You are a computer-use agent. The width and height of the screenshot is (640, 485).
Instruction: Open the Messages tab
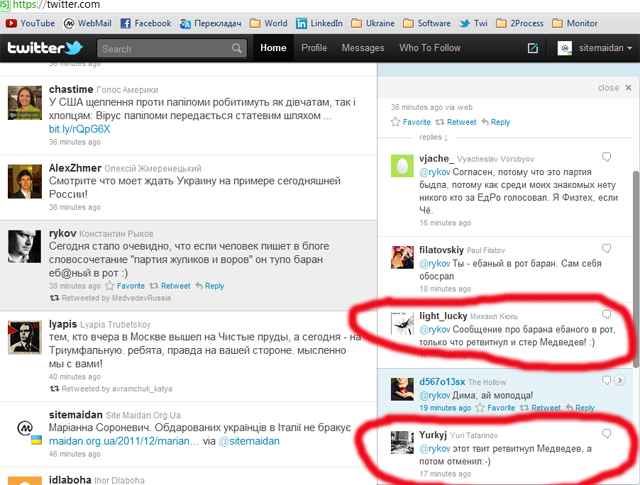(x=363, y=48)
